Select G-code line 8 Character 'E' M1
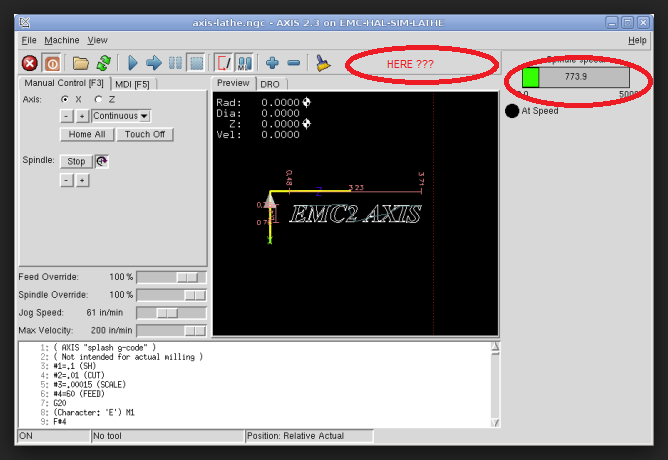 tap(94, 412)
